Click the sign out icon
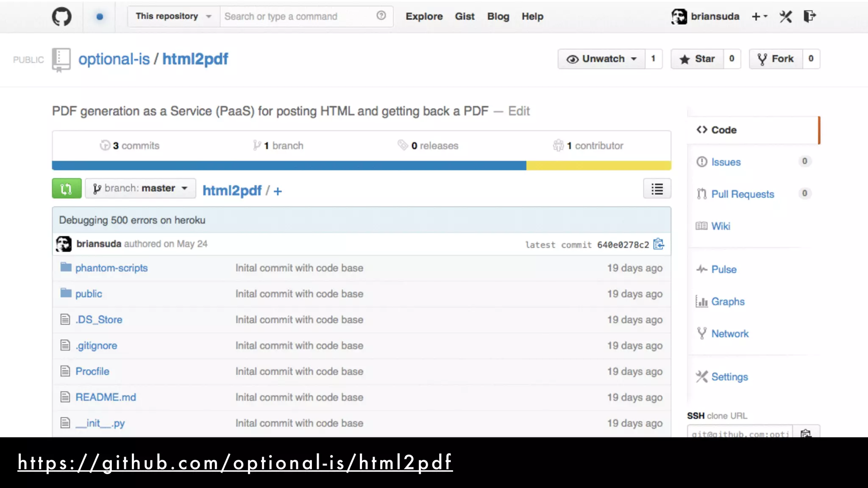 (810, 17)
